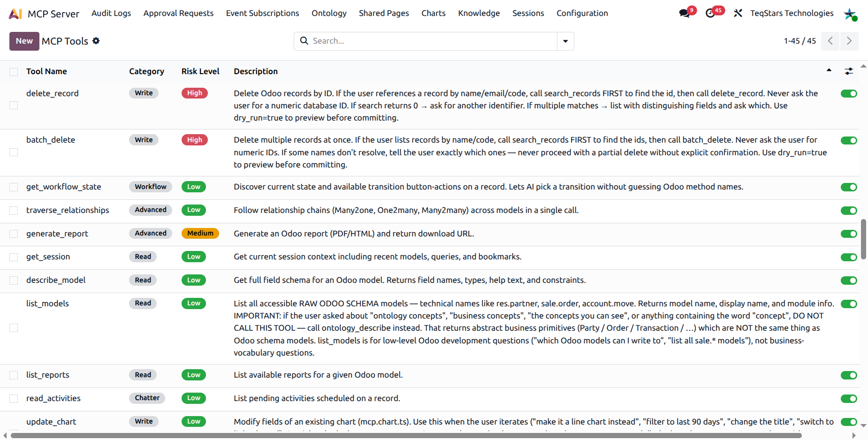Open optional columns adjust icon

[x=849, y=71]
